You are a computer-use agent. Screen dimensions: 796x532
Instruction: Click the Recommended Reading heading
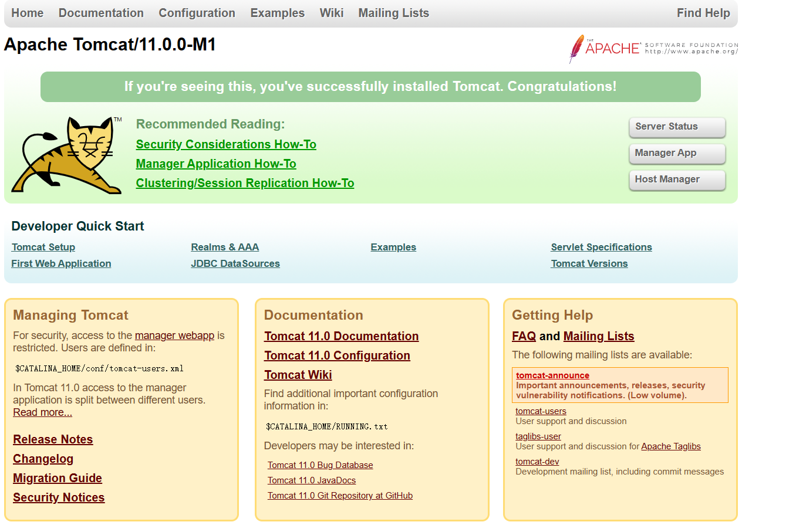pos(210,124)
